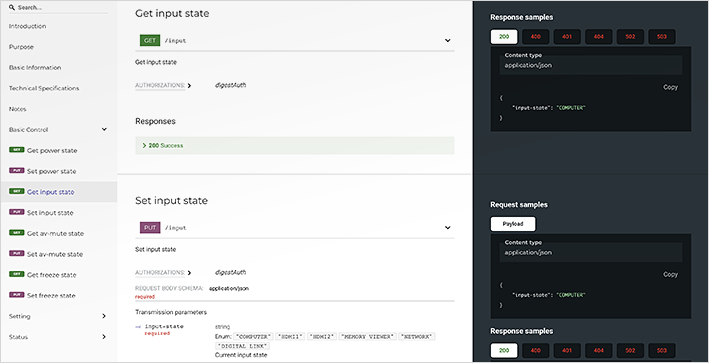Click the GET badge beside Get av-mute state
The image size is (709, 363).
click(16, 233)
